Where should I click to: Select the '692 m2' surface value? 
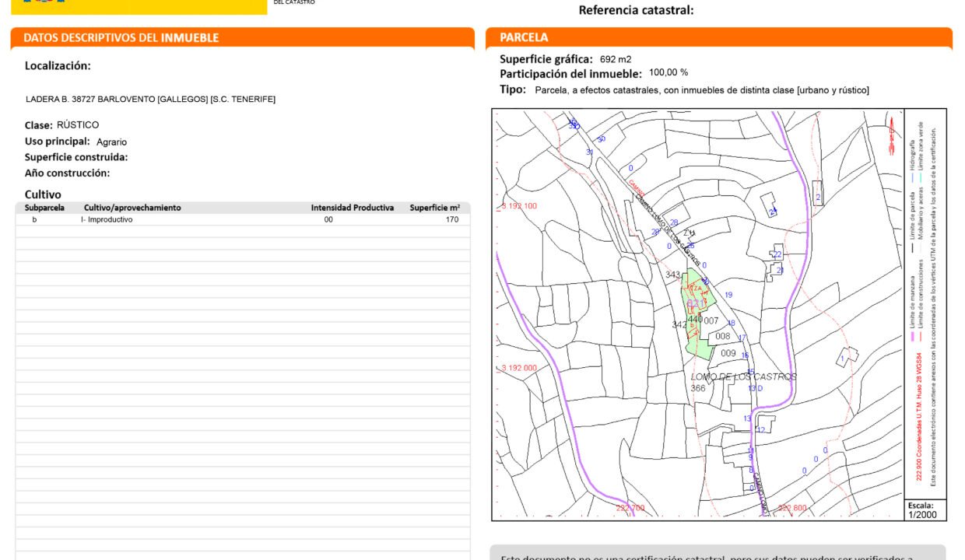(x=616, y=59)
